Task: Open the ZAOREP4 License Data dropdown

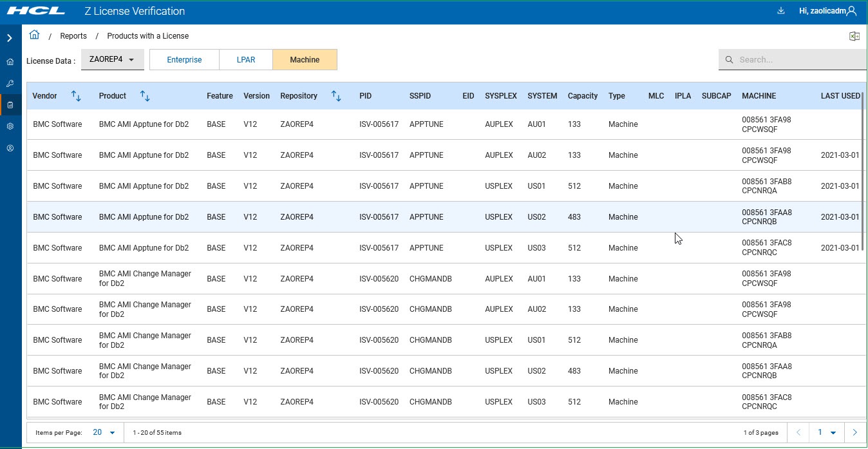Action: (112, 59)
